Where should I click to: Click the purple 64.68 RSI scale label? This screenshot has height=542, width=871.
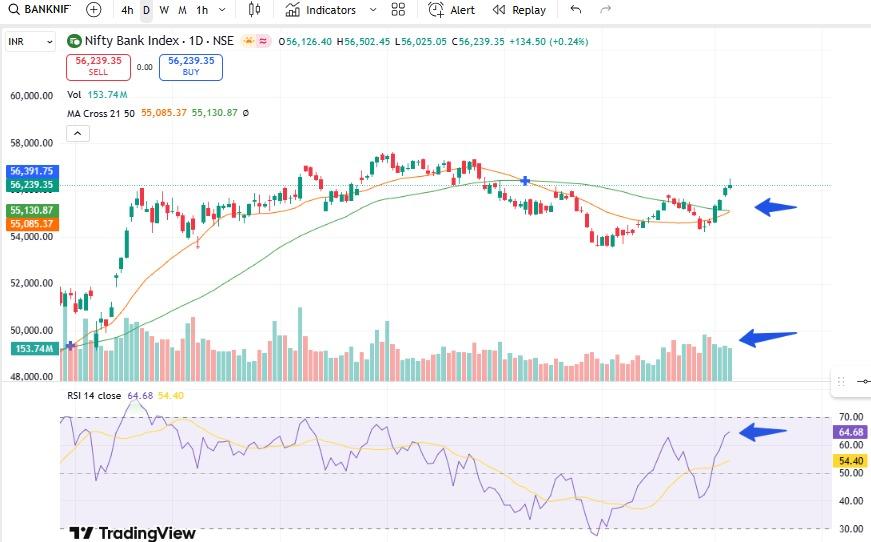pyautogui.click(x=850, y=432)
